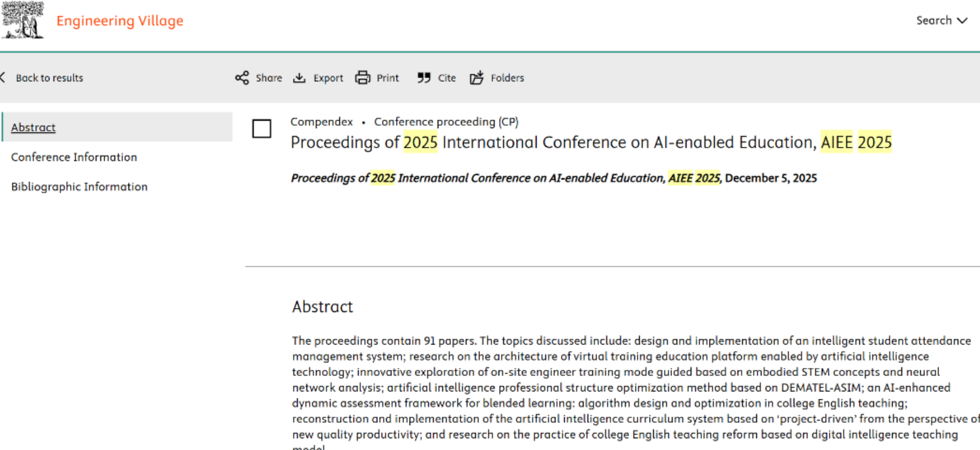980x450 pixels.
Task: Click the Share network icon
Action: [x=242, y=77]
